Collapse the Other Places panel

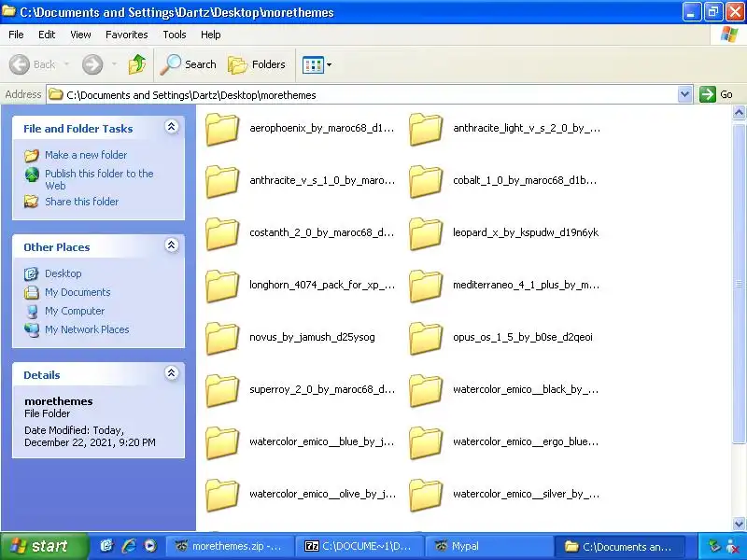[172, 245]
